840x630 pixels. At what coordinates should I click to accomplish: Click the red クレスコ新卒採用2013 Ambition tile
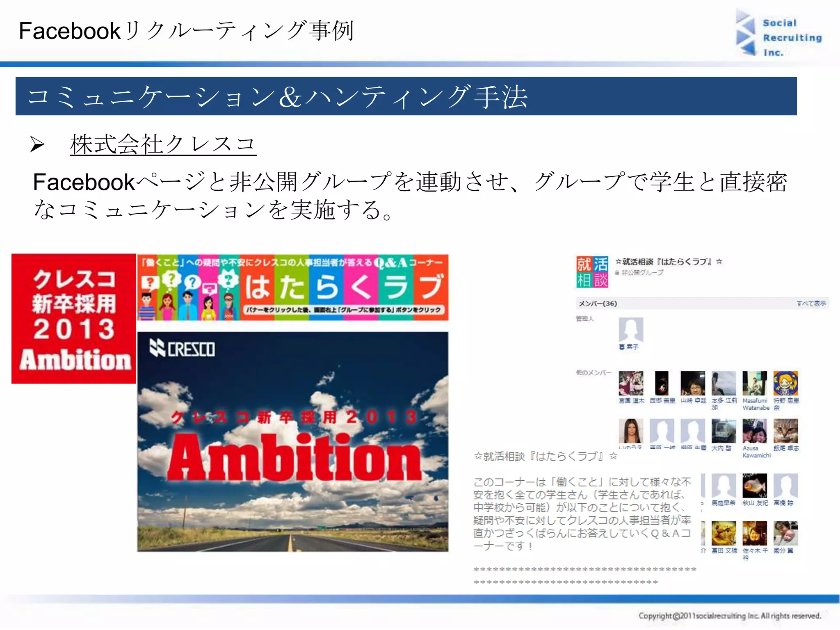pos(74,319)
